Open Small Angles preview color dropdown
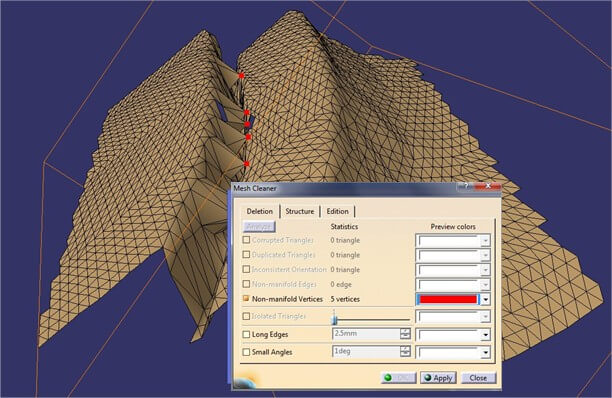Image resolution: width=612 pixels, height=398 pixels. [485, 353]
